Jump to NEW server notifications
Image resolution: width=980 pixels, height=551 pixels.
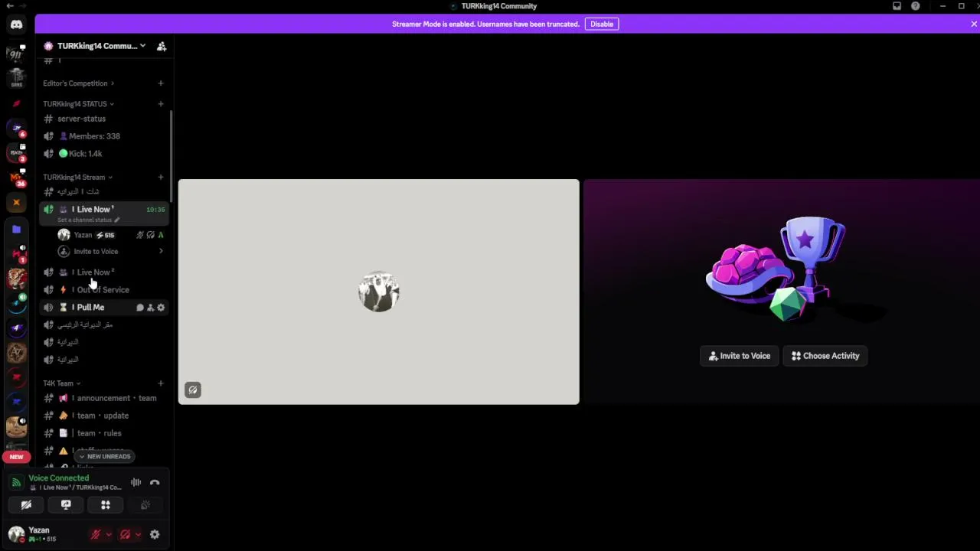pyautogui.click(x=16, y=457)
